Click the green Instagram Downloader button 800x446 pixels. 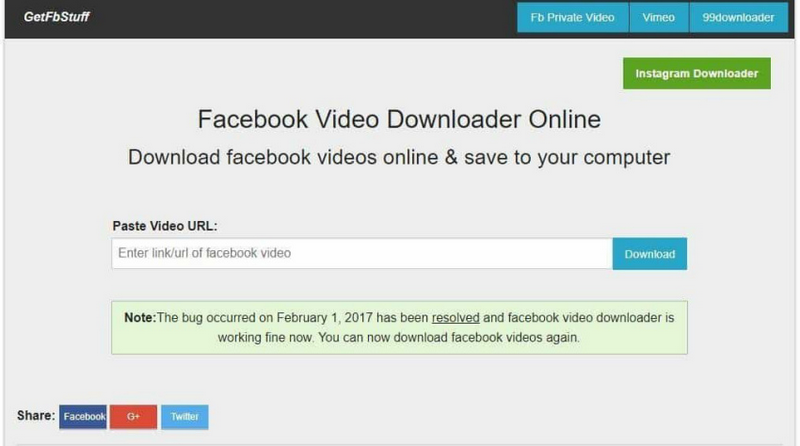(x=696, y=73)
